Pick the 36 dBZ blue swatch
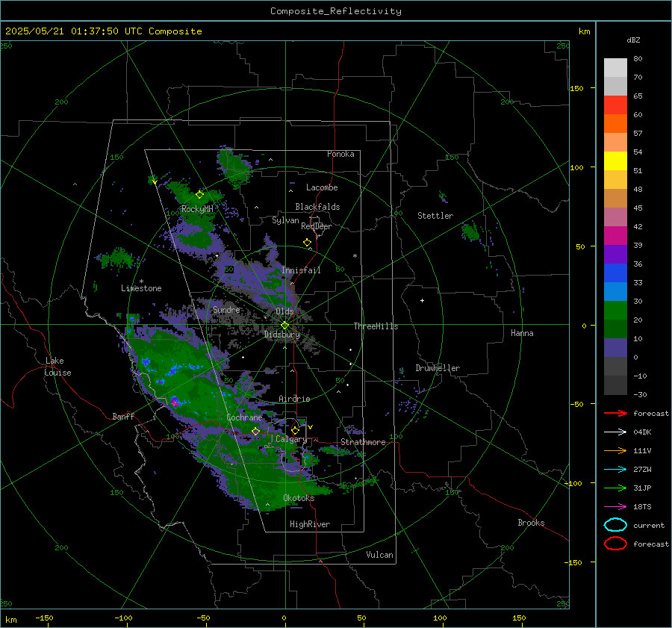Viewport: 672px width, 628px height. [x=615, y=273]
